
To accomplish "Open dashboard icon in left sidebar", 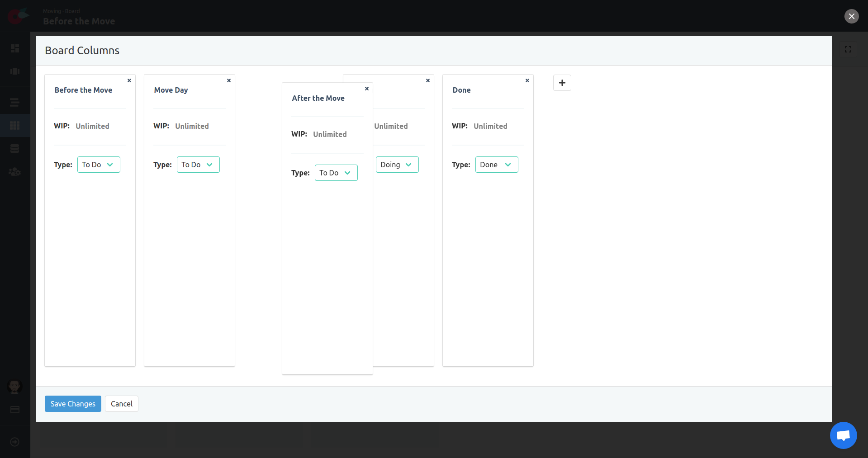I will [x=15, y=48].
